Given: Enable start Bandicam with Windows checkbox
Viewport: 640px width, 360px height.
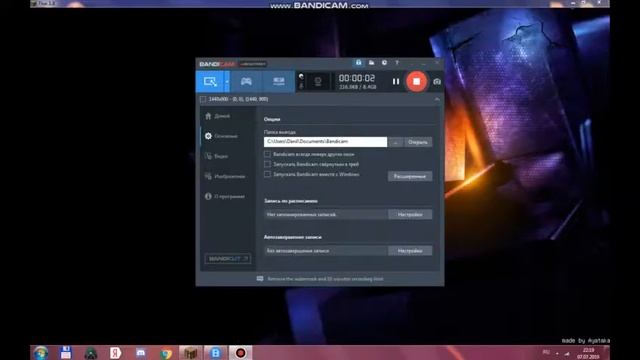Looking at the screenshot, I should 267,174.
